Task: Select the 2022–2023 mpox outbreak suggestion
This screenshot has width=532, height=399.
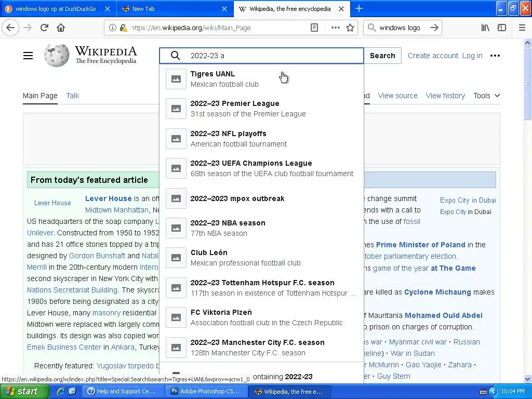Action: click(261, 198)
